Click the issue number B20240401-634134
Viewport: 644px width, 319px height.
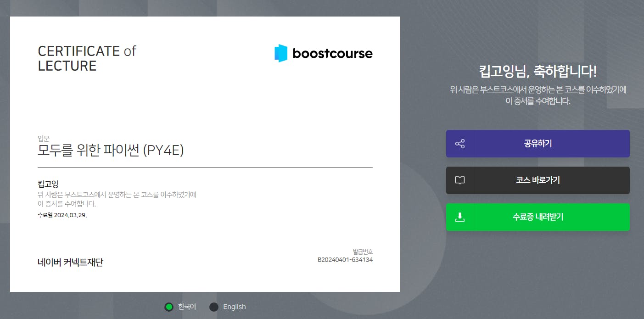tap(345, 259)
